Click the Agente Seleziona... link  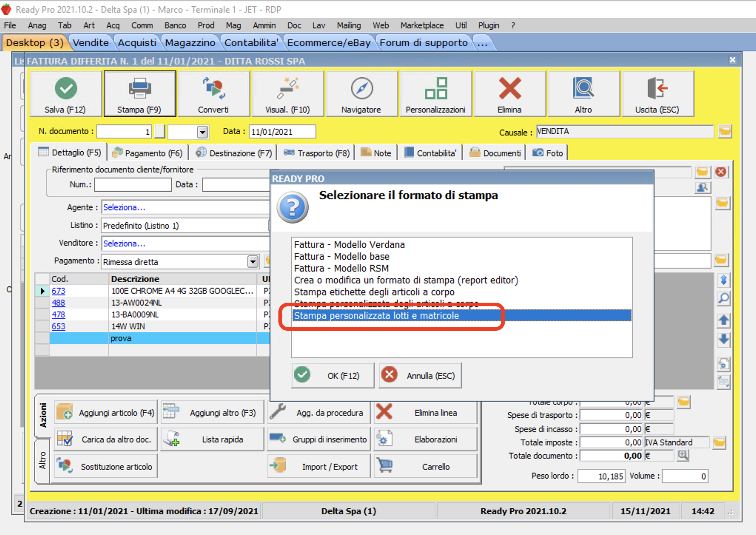pyautogui.click(x=124, y=207)
